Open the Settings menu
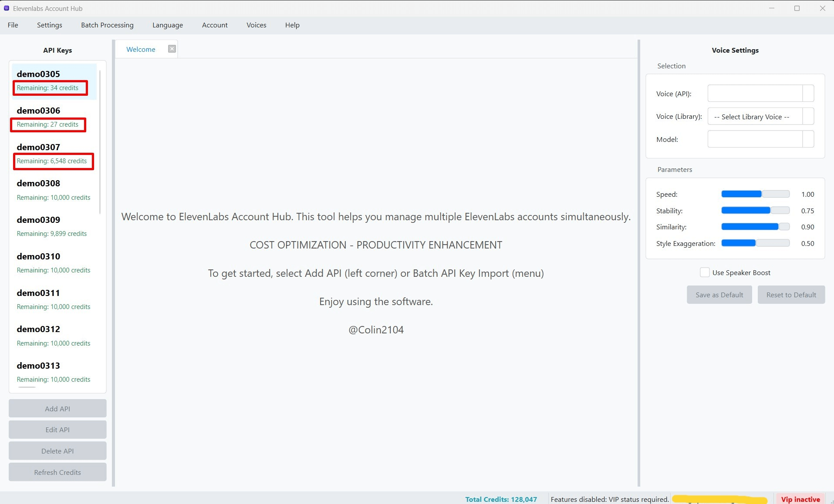834x504 pixels. [50, 25]
